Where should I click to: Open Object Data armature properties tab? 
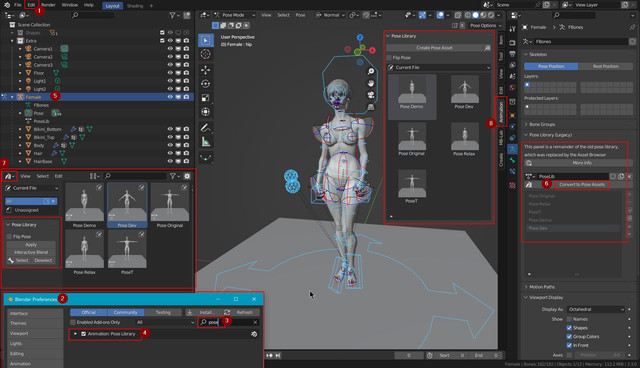(513, 149)
